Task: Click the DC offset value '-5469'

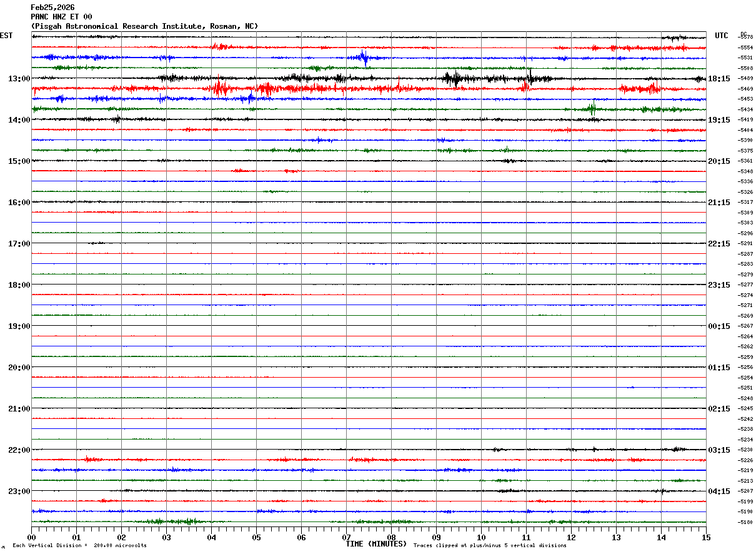Action: 745,89
